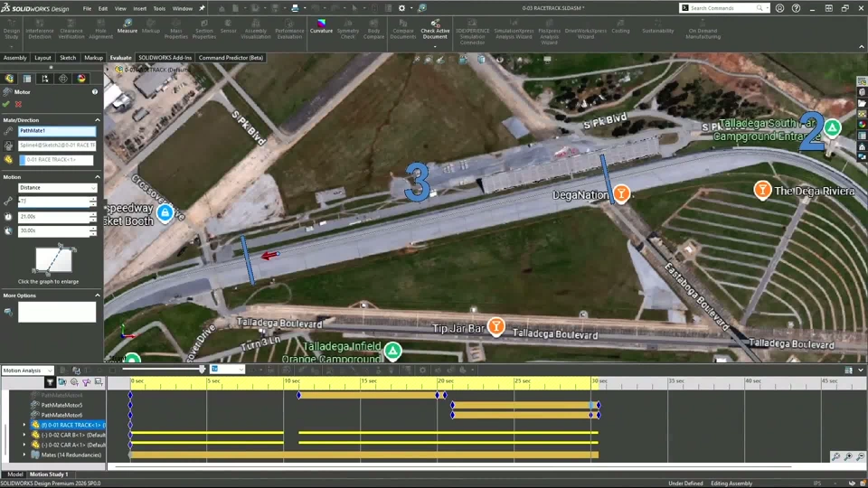Click Talladega Infield campground map pin
Screen dimensions: 868x488
pos(392,351)
